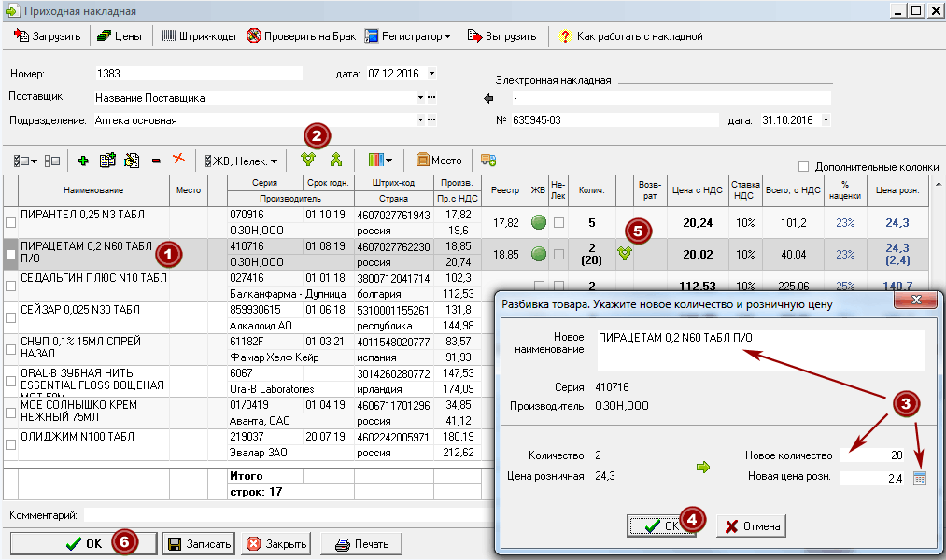Click Отмена in the Разбивка товара dialog
The height and width of the screenshot is (560, 946).
tap(751, 526)
